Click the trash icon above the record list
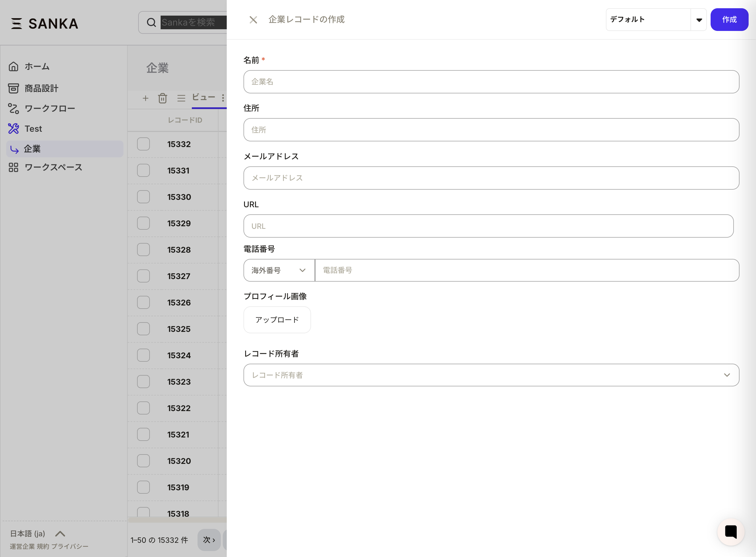The image size is (756, 557). (x=163, y=99)
